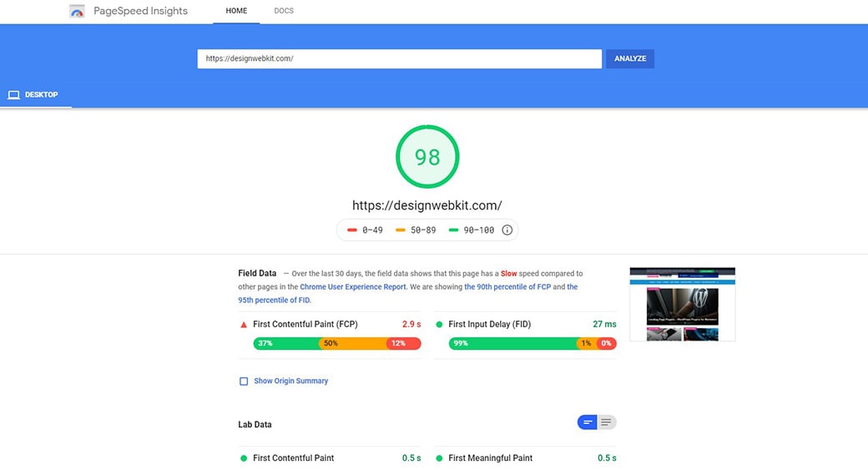
Task: Click the PageSpeed Insights logo icon
Action: [77, 12]
